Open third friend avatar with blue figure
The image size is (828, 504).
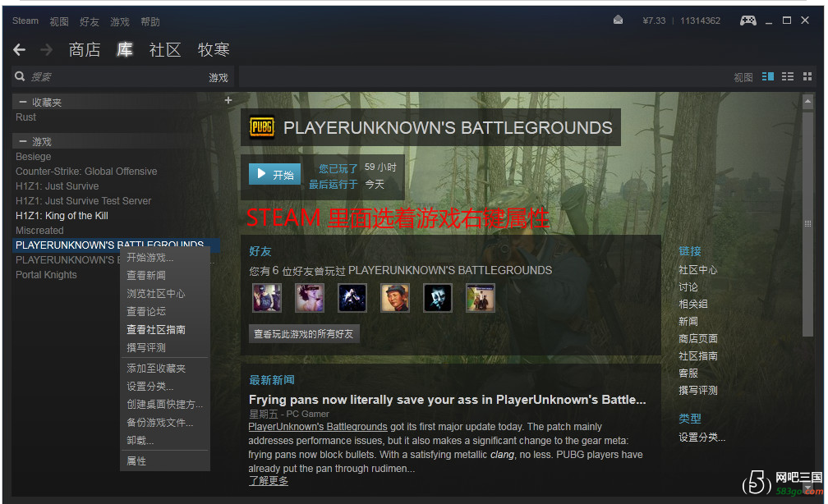click(352, 298)
